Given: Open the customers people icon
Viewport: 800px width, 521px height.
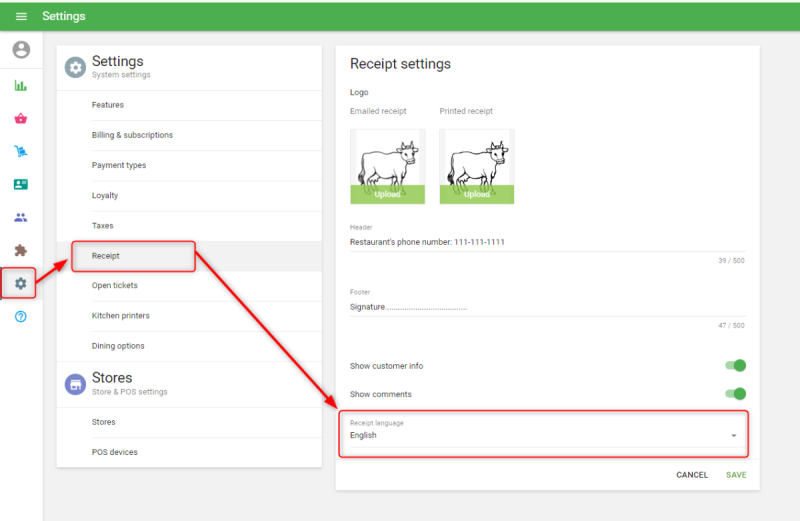Looking at the screenshot, I should coord(21,217).
